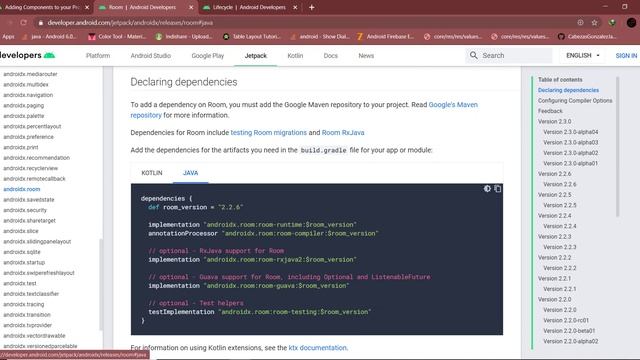The width and height of the screenshot is (640, 360).
Task: Click the site padlock icon
Action: point(40,23)
